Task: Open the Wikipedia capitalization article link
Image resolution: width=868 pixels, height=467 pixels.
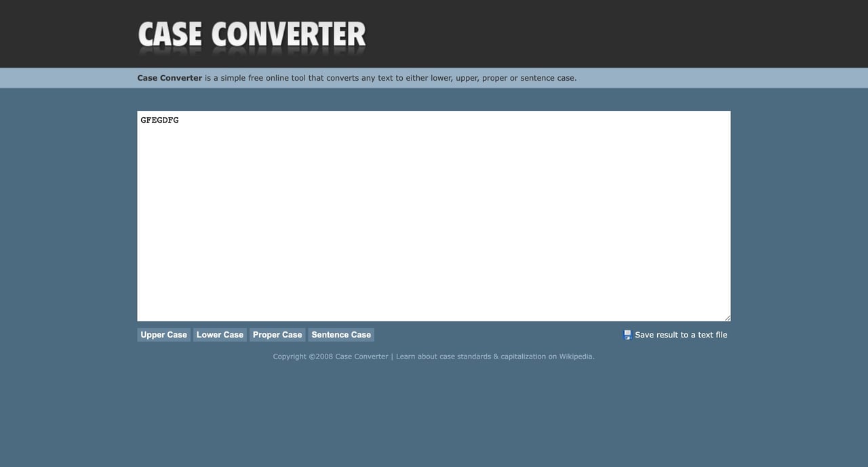Action: tap(576, 356)
